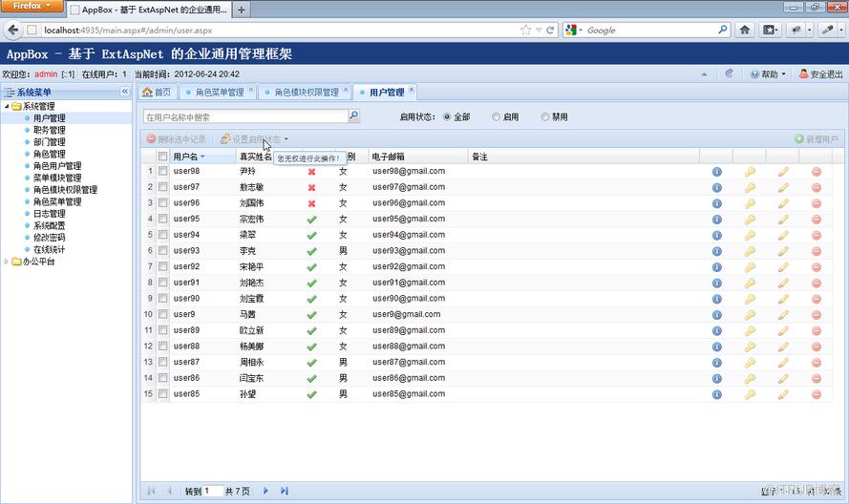Viewport: 849px width, 504px height.
Task: Click key icon for user9 row
Action: pos(750,315)
